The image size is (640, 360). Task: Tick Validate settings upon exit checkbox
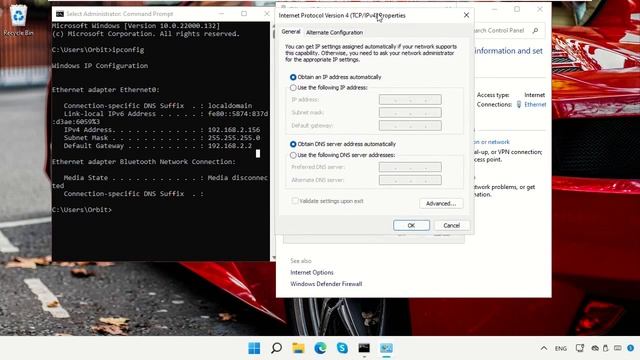click(x=295, y=201)
